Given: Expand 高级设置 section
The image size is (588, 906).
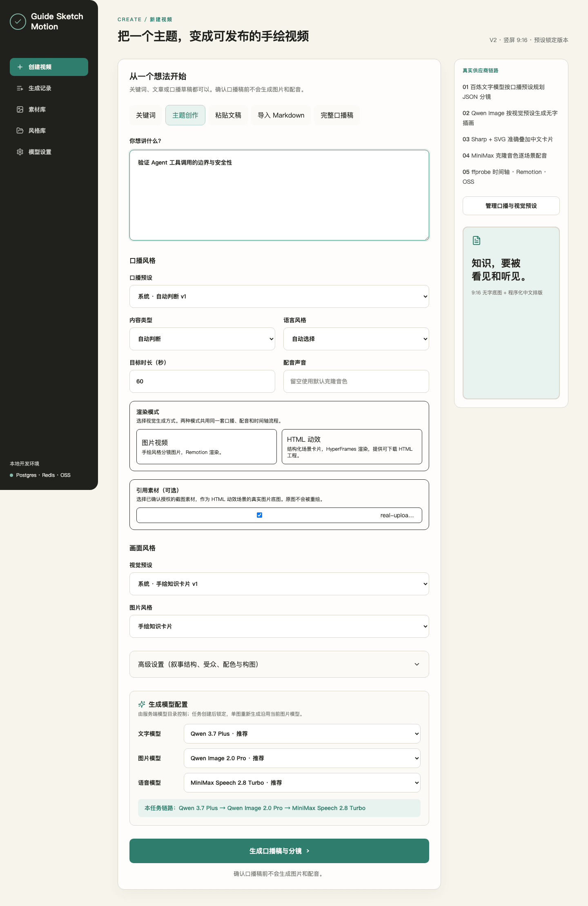Looking at the screenshot, I should coord(279,664).
